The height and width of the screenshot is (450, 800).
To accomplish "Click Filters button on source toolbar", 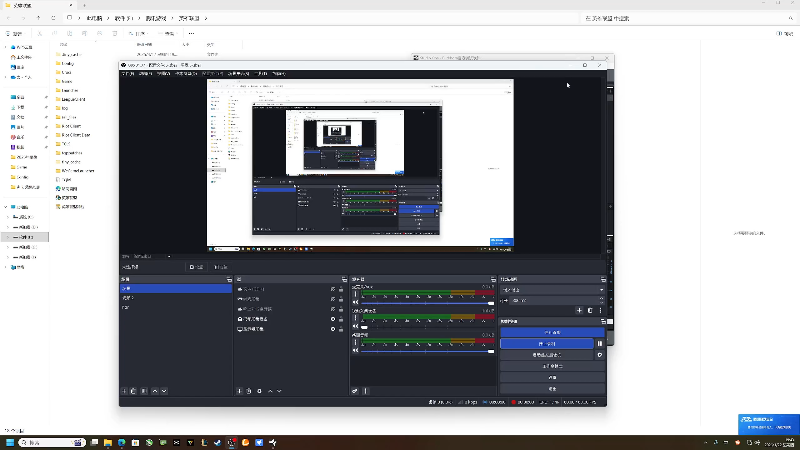I will (x=220, y=267).
